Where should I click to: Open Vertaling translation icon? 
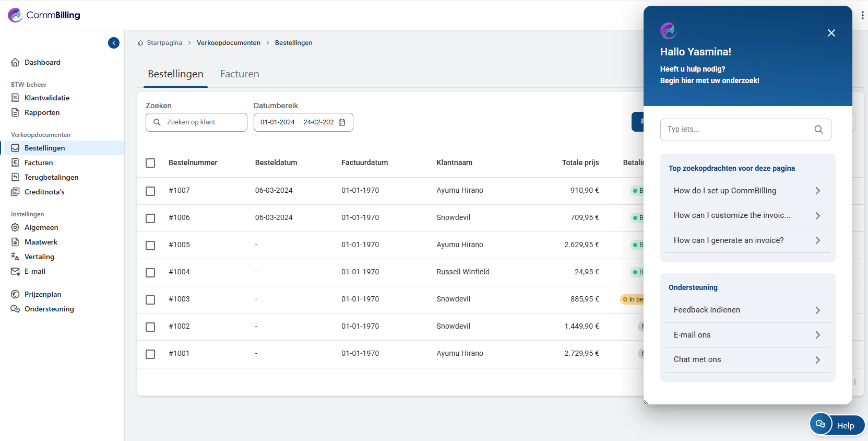point(16,257)
